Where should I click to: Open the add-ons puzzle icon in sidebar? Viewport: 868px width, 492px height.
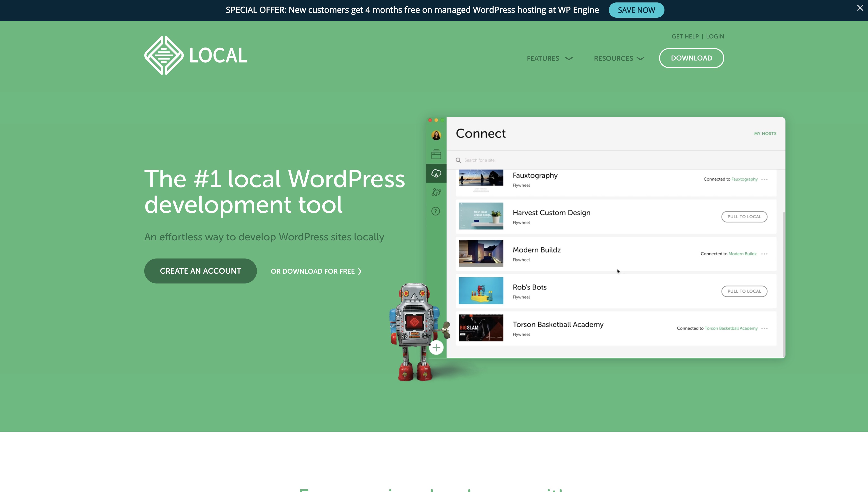tap(436, 192)
